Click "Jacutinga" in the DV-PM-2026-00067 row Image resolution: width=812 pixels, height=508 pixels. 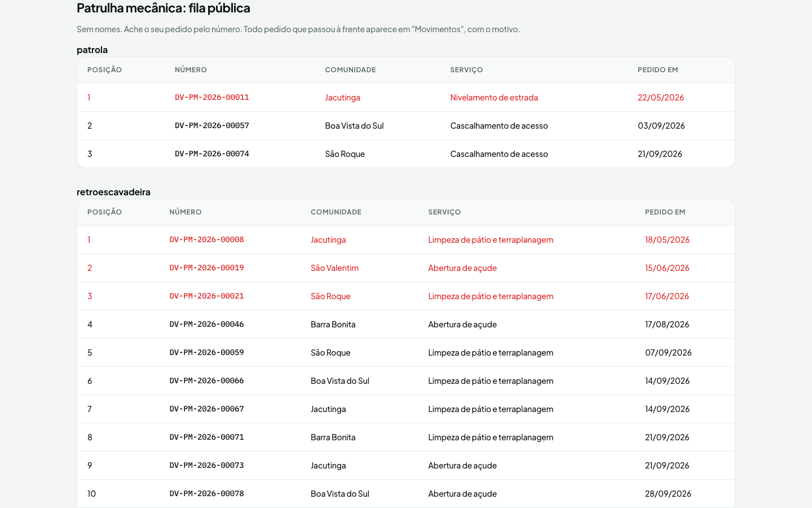point(328,409)
